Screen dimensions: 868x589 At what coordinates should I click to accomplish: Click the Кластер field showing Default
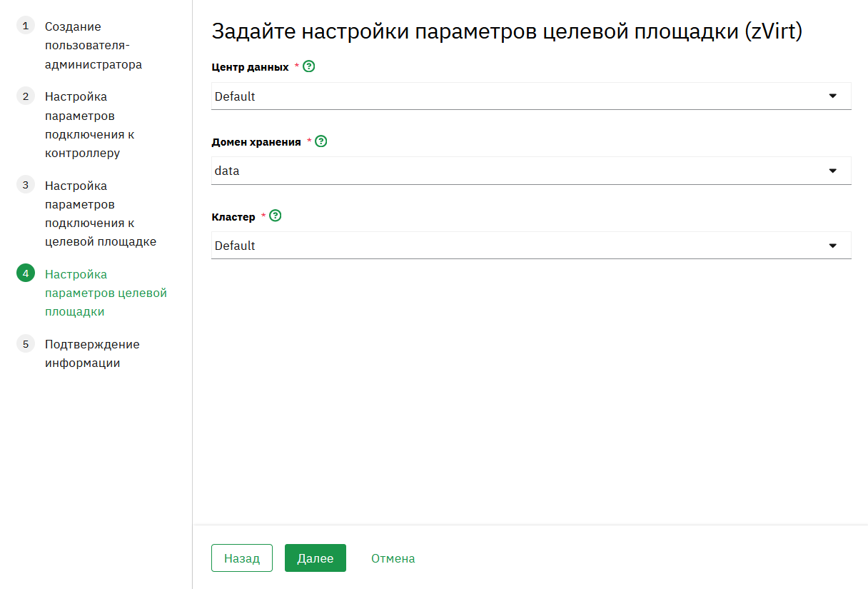[531, 246]
